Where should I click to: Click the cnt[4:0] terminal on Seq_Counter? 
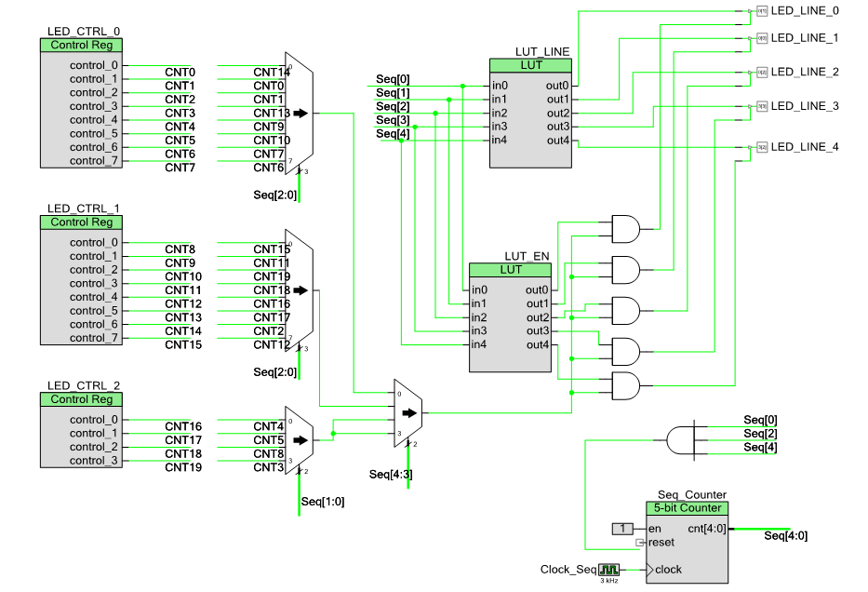706,529
